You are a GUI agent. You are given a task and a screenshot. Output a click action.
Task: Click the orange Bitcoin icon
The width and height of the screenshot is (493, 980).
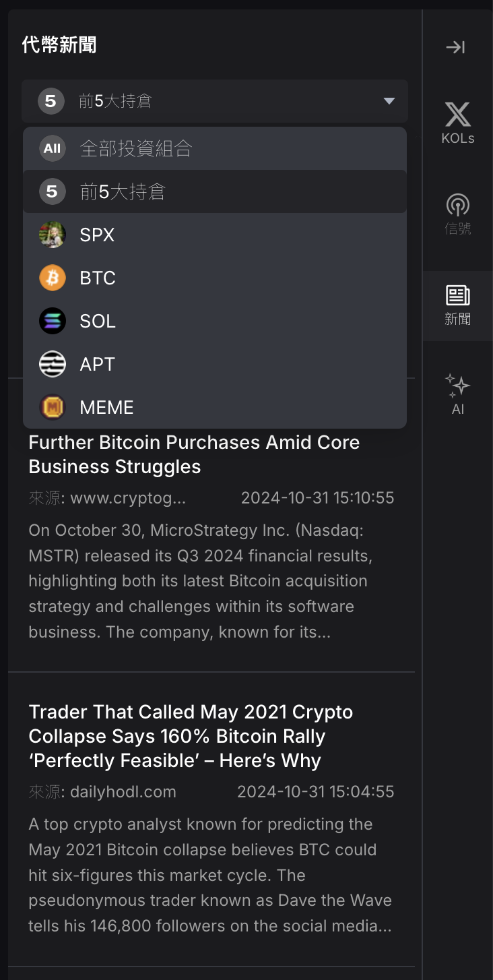click(x=53, y=278)
